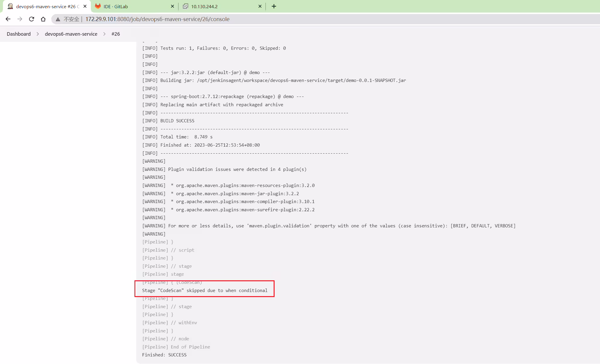Click the not-secure warning icon
The width and height of the screenshot is (600, 364).
[58, 19]
